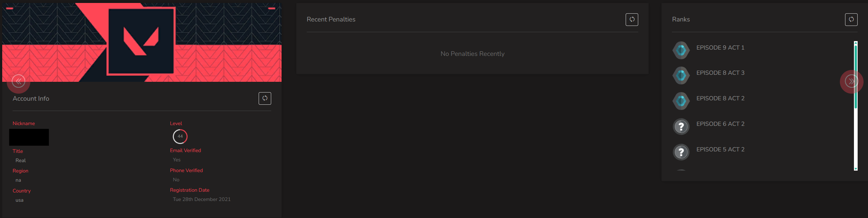The image size is (868, 218).
Task: Select the EPISODE 6 ACT 2 label
Action: 720,124
